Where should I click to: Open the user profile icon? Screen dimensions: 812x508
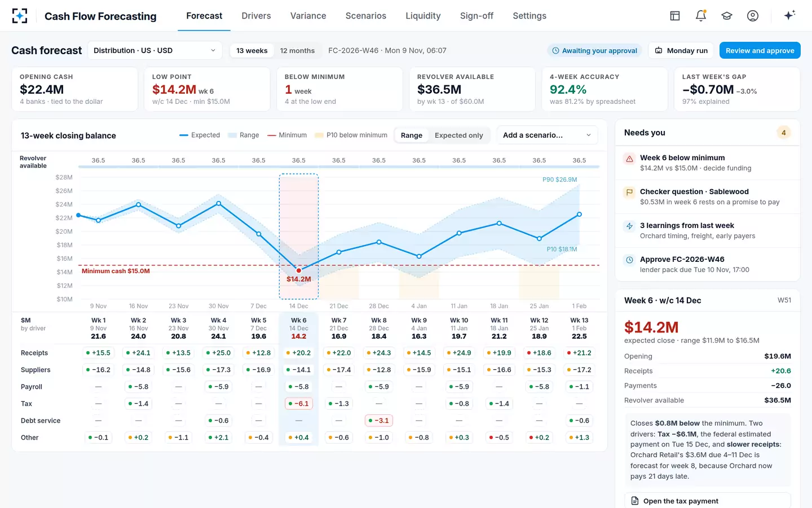(753, 16)
